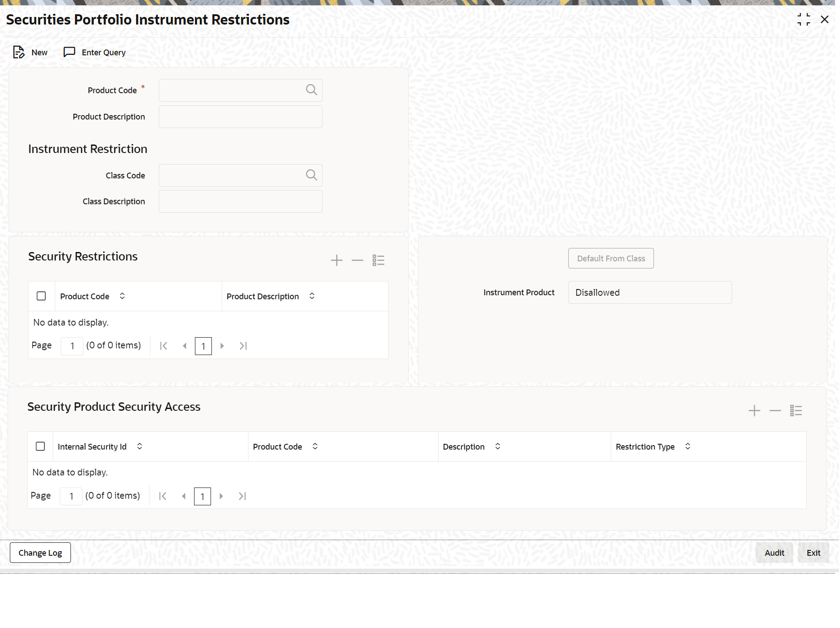Go to first page in Security Restrictions
This screenshot has height=628, width=840.
164,346
